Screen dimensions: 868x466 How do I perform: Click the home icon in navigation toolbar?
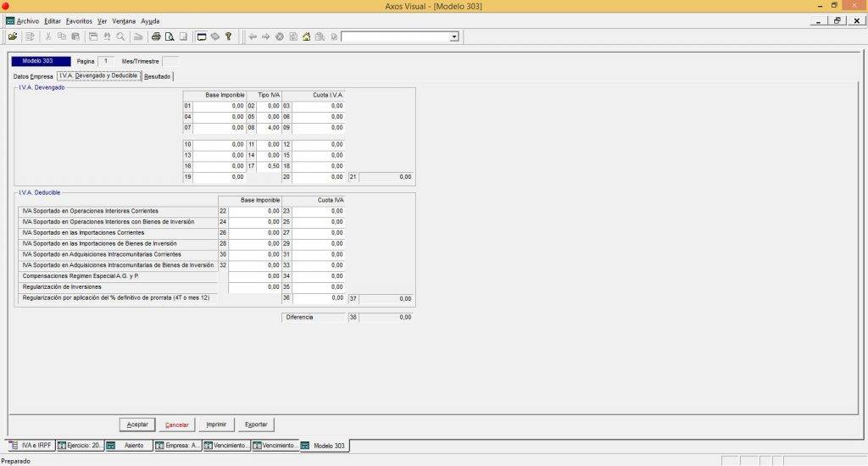tap(306, 36)
